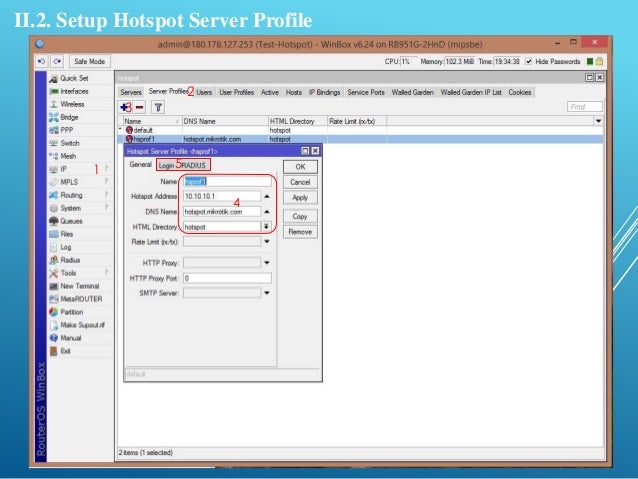Open Partition in sidebar
This screenshot has width=638, height=479.
pos(72,312)
